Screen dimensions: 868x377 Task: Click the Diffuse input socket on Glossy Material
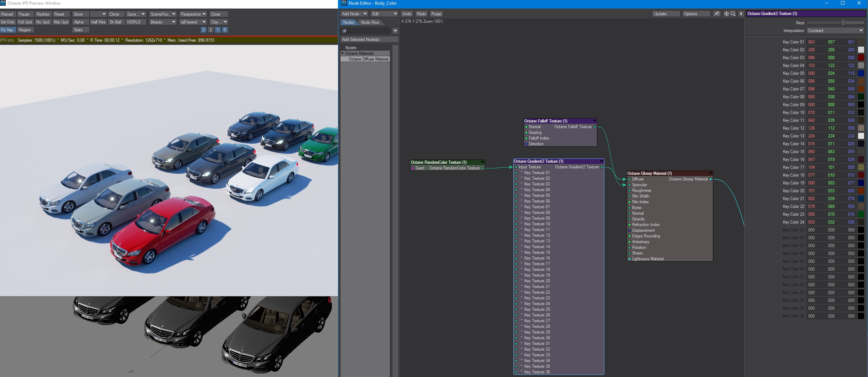(x=629, y=179)
